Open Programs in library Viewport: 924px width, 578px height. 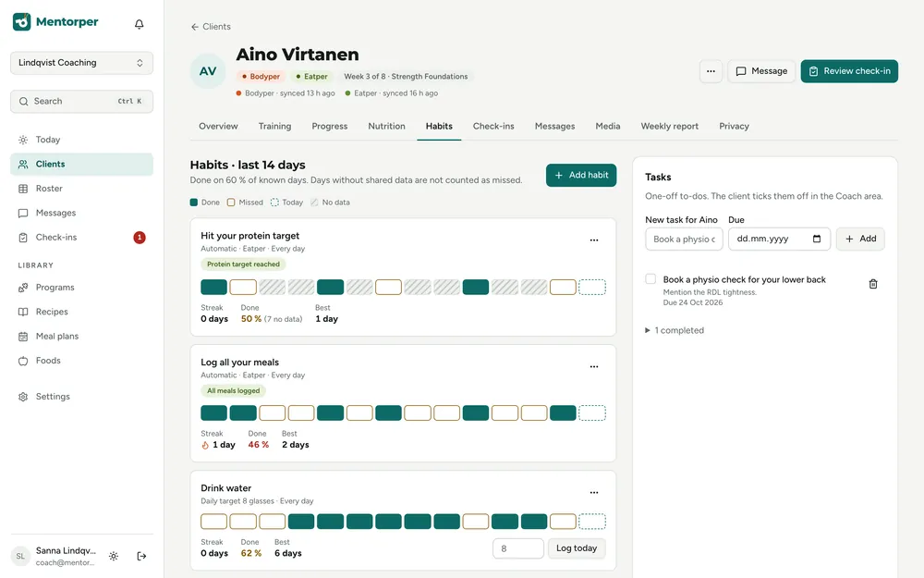click(81, 288)
